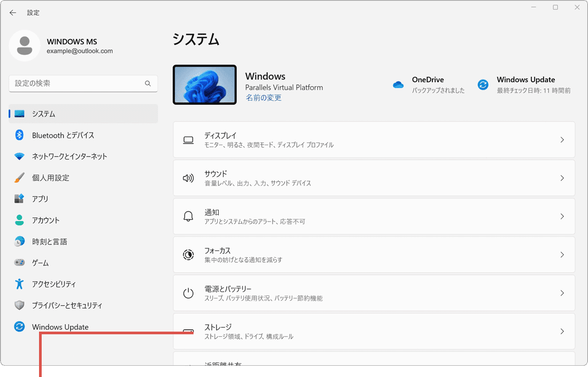Open 個人用設定 via its paintbrush icon
The image size is (588, 377).
point(20,177)
